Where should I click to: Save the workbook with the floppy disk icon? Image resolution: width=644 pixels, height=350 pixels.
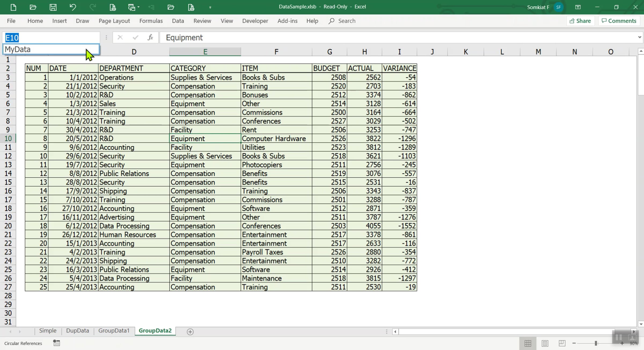(x=53, y=7)
